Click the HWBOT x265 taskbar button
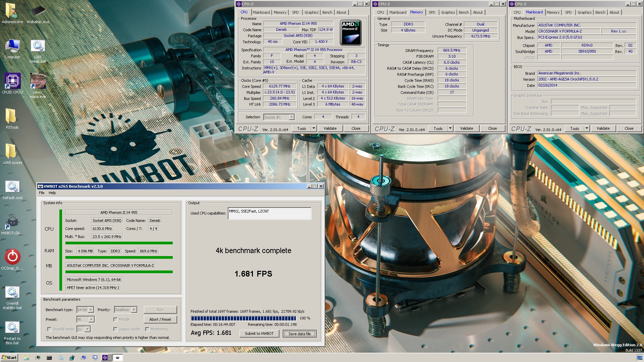 coord(117,358)
